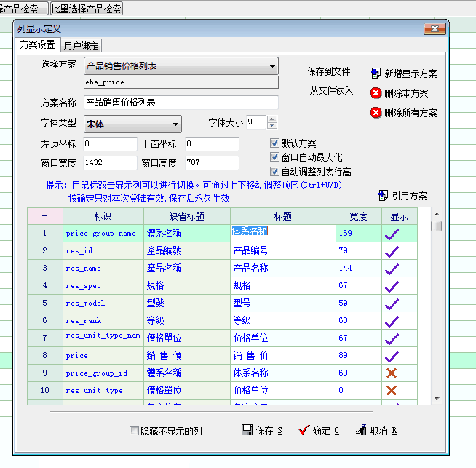Increase 字体大小 with the up arrow

tap(272, 119)
